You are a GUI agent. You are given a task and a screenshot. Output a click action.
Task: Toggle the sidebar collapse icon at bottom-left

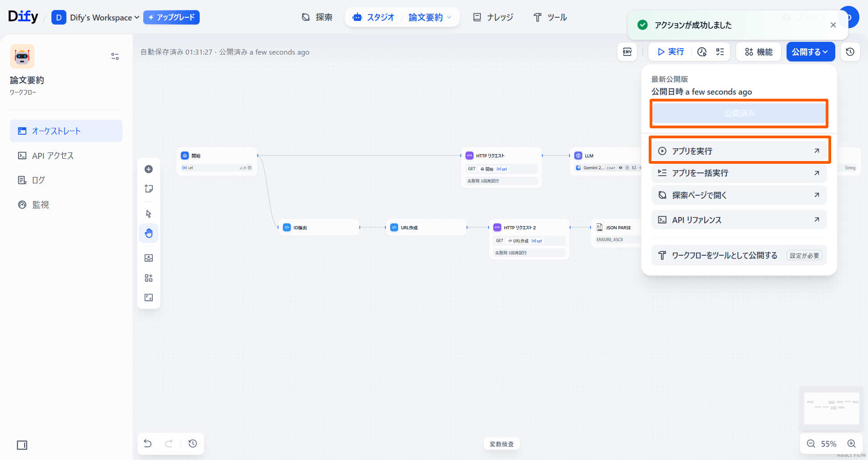pos(22,445)
